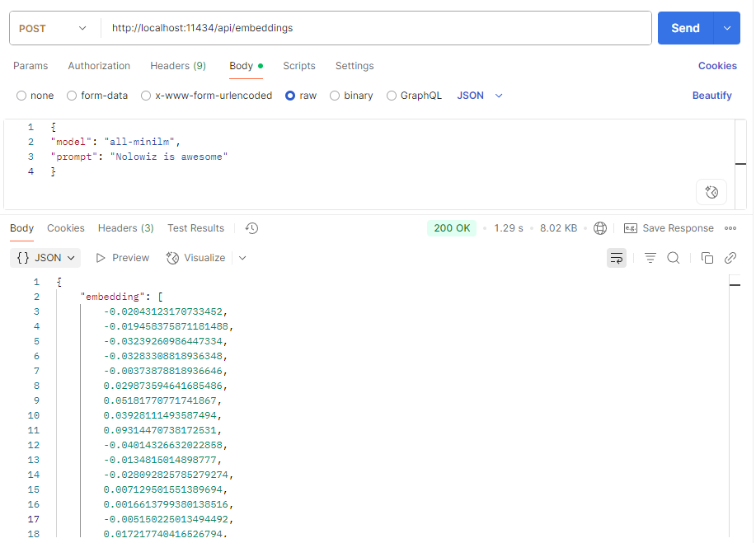
Task: Click the network globe icon
Action: click(x=600, y=228)
